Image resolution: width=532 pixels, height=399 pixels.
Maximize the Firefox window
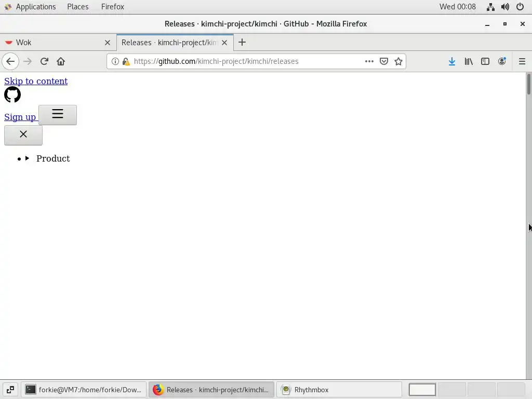[505, 24]
